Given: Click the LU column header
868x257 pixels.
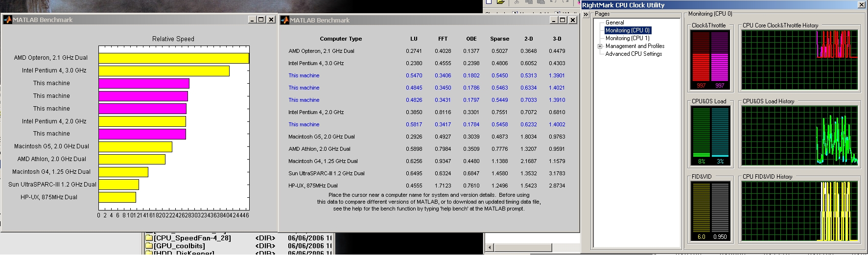Looking at the screenshot, I should (414, 39).
